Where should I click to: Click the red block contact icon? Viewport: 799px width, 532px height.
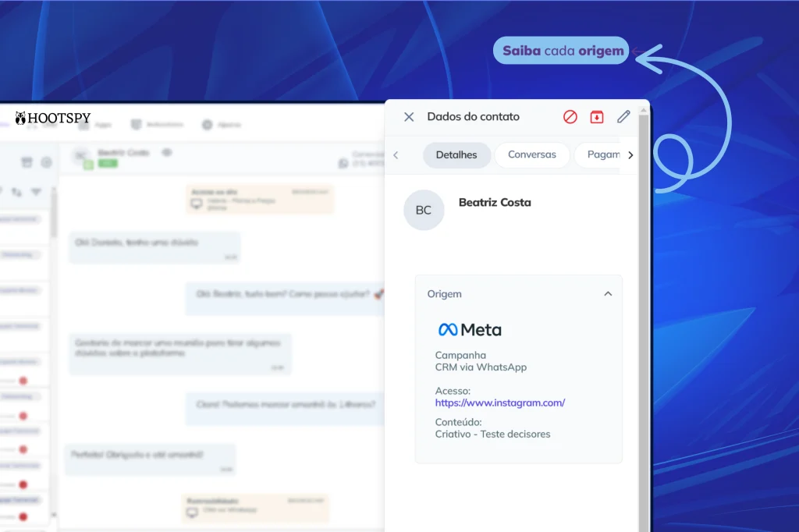(570, 117)
